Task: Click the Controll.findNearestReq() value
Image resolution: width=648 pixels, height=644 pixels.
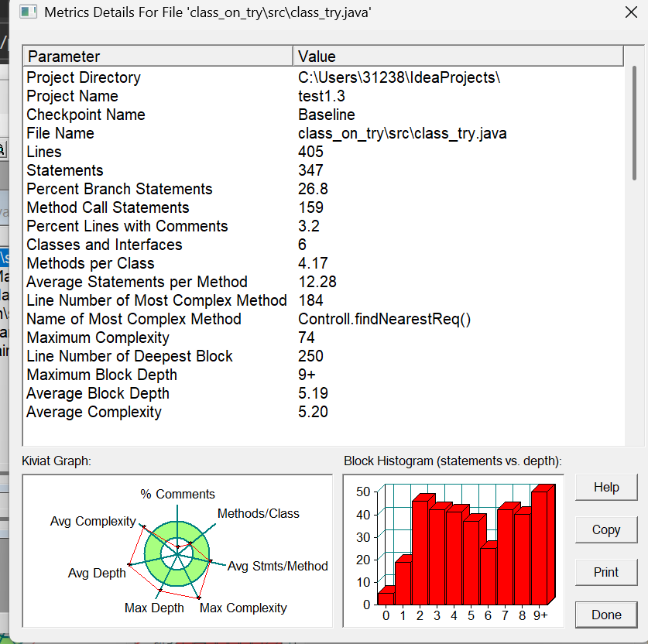Action: (384, 320)
